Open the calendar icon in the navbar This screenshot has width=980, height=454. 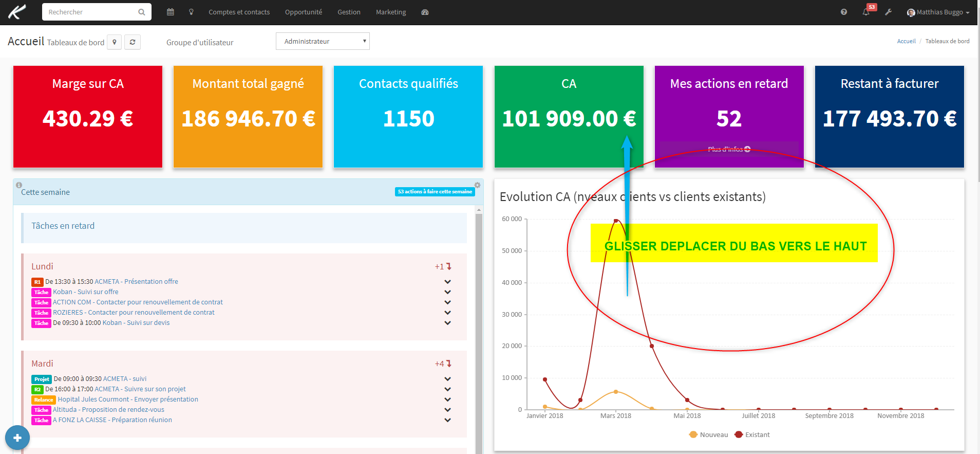point(171,12)
